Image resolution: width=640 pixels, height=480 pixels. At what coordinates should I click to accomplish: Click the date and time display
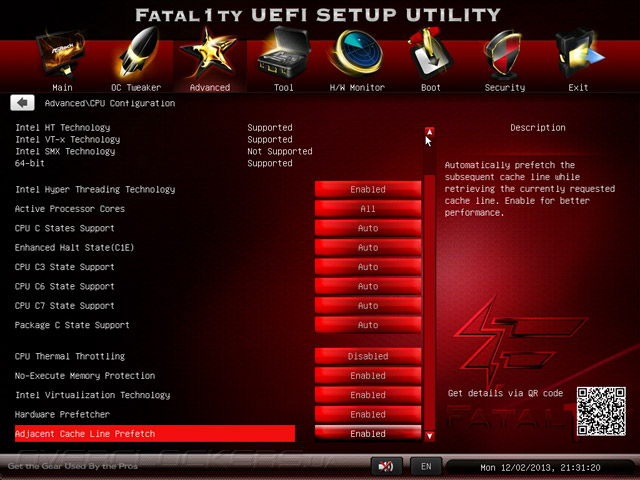pos(540,467)
